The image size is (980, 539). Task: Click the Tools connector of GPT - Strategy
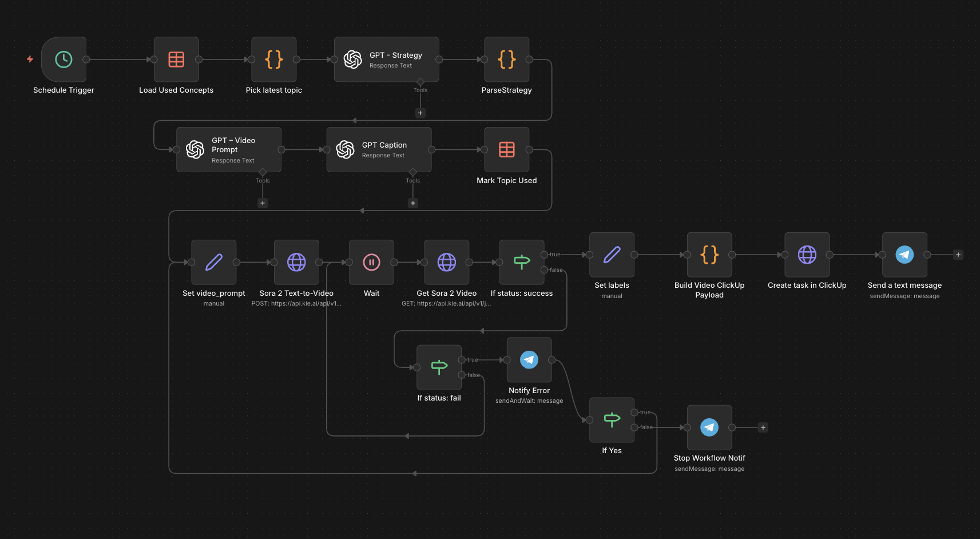coord(420,82)
